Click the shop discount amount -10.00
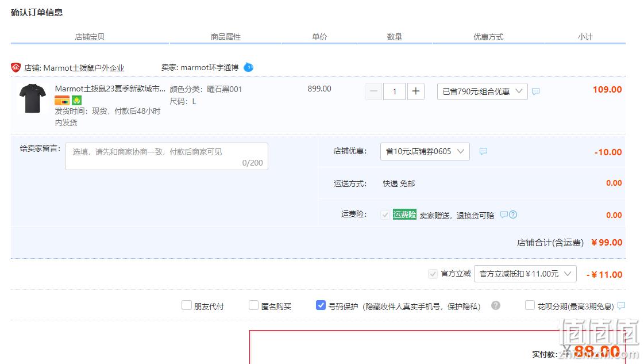Screen dimensions: 644x364 coord(608,152)
